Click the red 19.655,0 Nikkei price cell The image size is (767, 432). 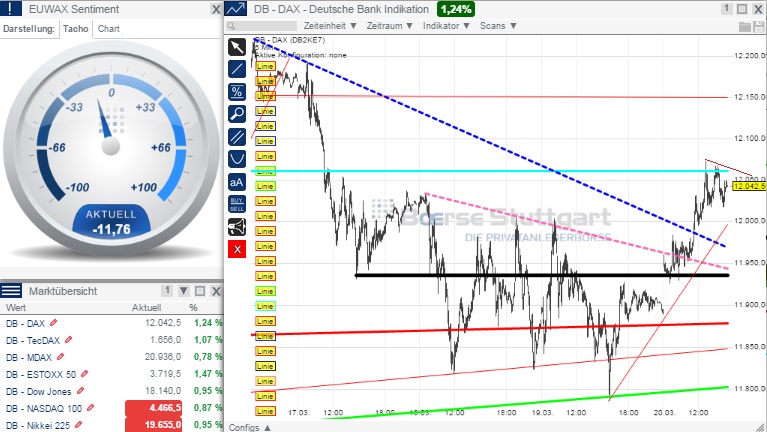pyautogui.click(x=154, y=425)
